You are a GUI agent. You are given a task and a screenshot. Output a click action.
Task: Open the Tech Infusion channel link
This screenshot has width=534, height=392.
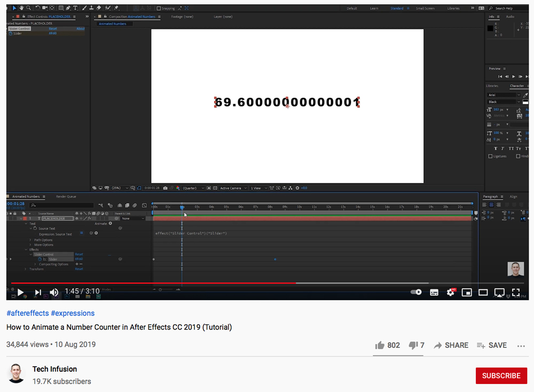pyautogui.click(x=54, y=369)
